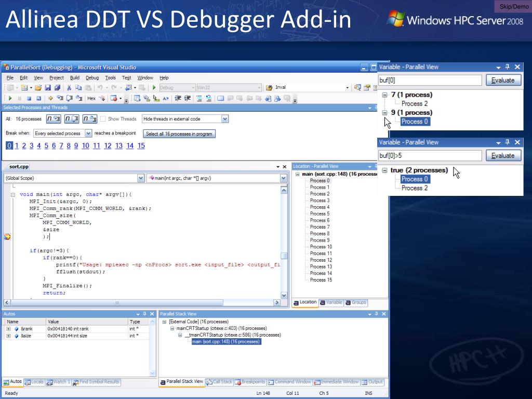Click the Save All icon
This screenshot has width=532, height=399.
pos(57,87)
